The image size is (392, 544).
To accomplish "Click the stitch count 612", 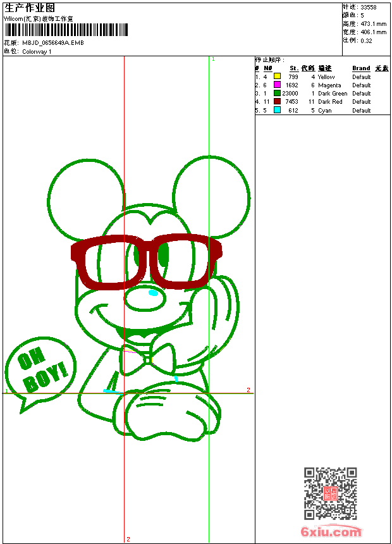I will [x=293, y=110].
